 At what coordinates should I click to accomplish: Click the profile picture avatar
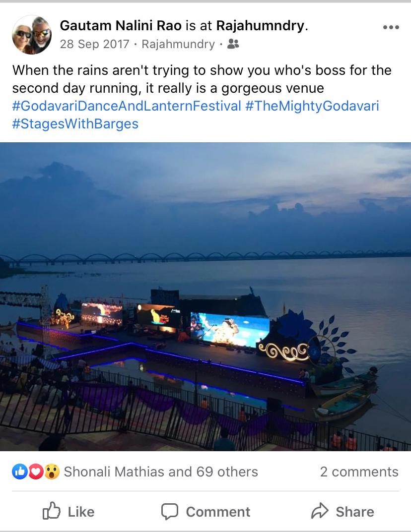[x=32, y=34]
